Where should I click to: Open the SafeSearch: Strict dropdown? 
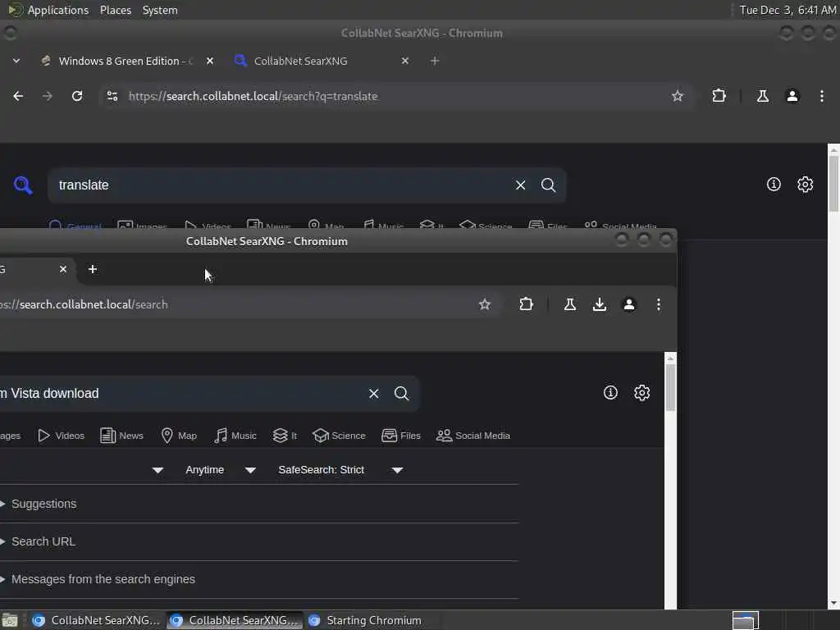click(x=340, y=470)
